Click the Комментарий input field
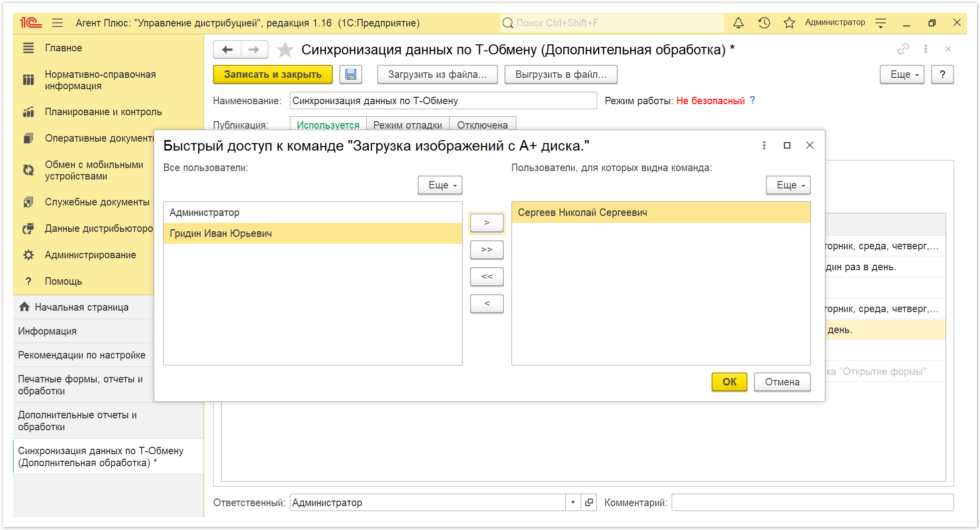 pos(812,503)
